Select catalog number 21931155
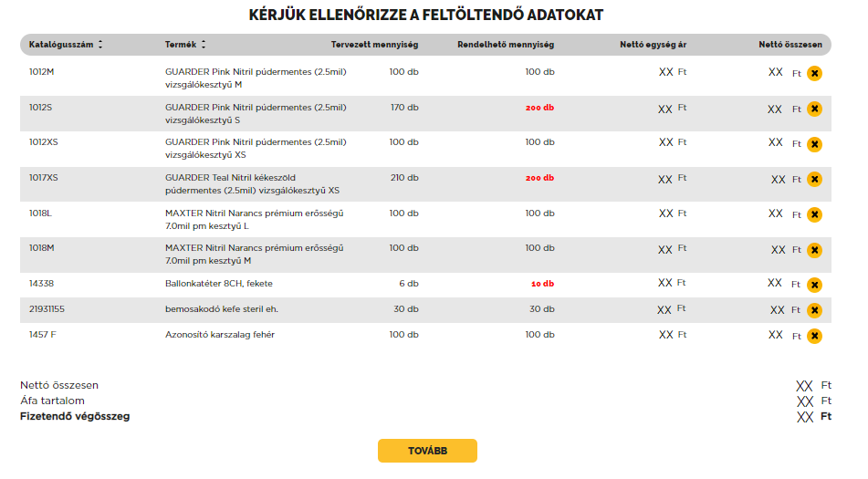Screen dimensions: 868x479 coord(47,309)
